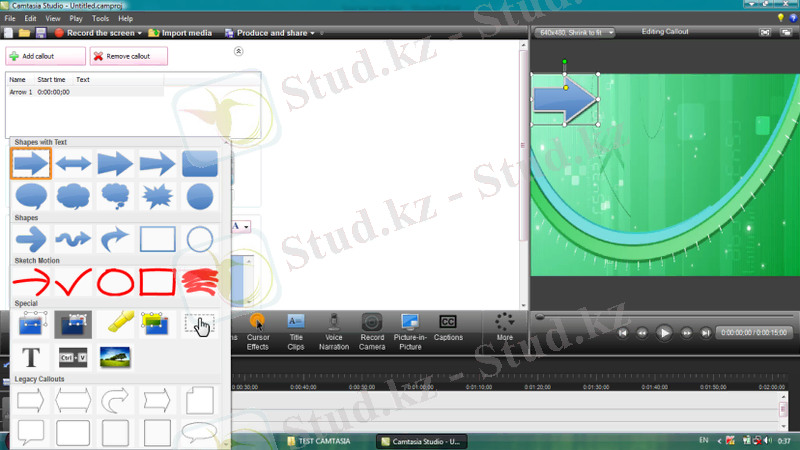
Task: Pick the red sketch motion rectangle
Action: click(158, 282)
